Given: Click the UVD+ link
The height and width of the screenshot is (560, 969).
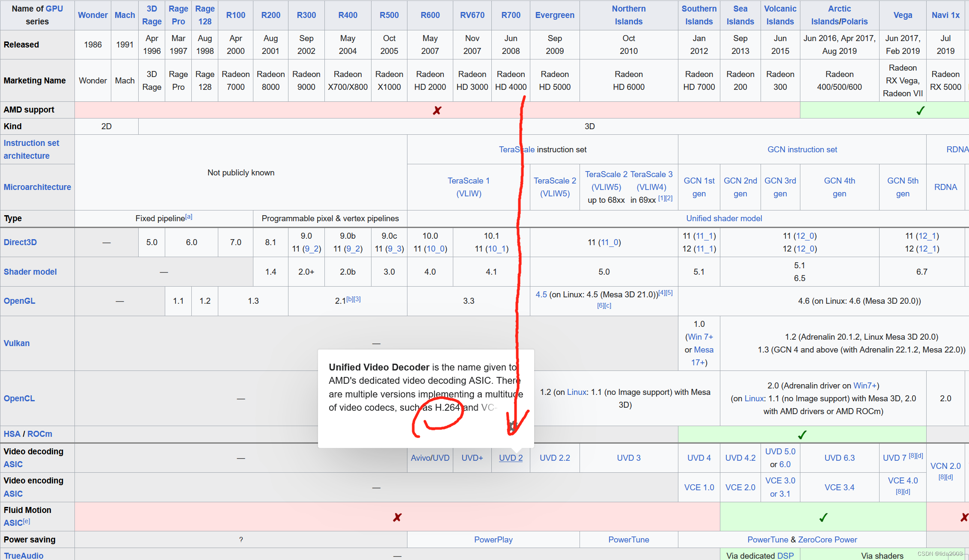Looking at the screenshot, I should (472, 458).
